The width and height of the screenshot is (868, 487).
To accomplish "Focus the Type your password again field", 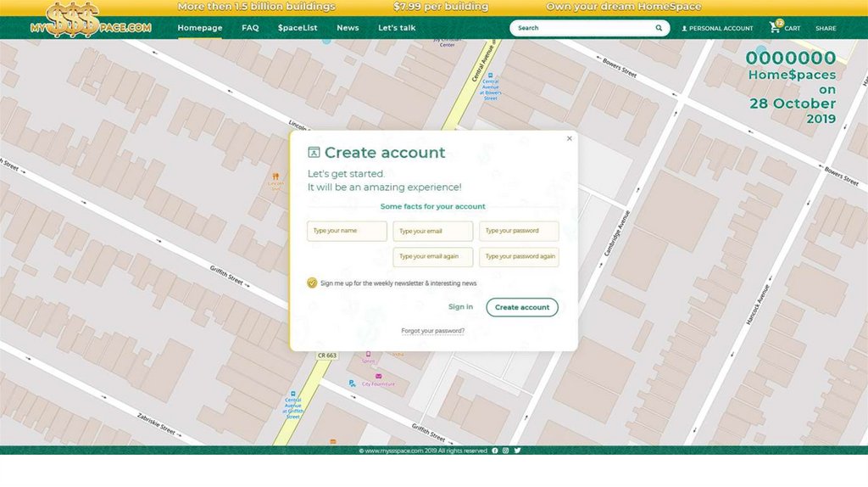I will 519,256.
